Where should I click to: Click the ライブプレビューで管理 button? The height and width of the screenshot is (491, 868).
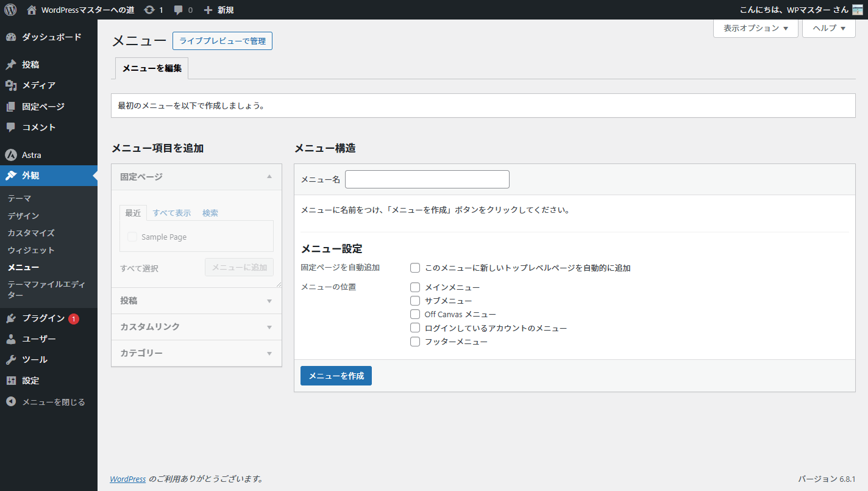pos(222,41)
